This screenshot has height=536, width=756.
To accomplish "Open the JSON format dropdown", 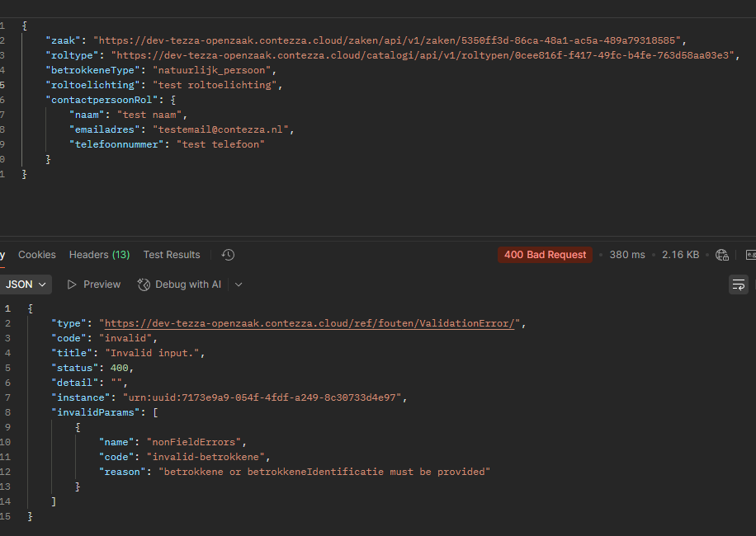I will (x=26, y=284).
